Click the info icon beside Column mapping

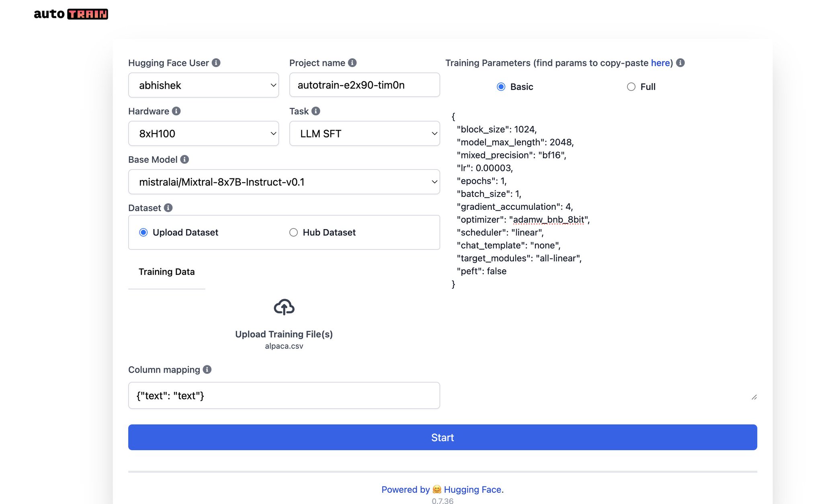pyautogui.click(x=207, y=369)
